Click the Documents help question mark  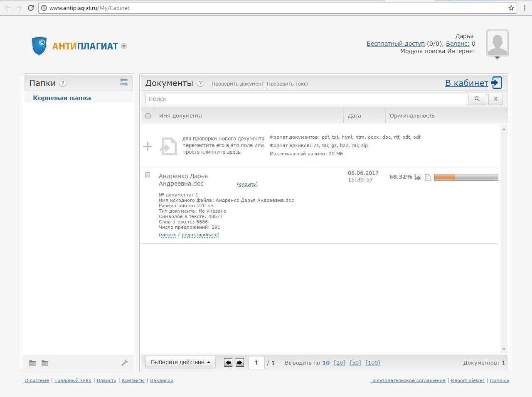tap(200, 83)
